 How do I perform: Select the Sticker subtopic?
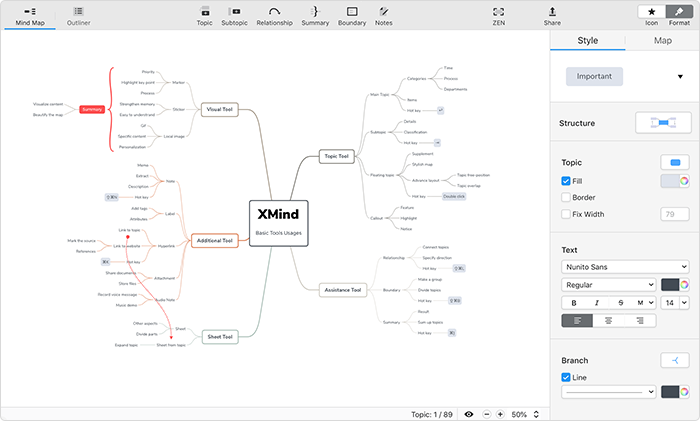tap(179, 109)
